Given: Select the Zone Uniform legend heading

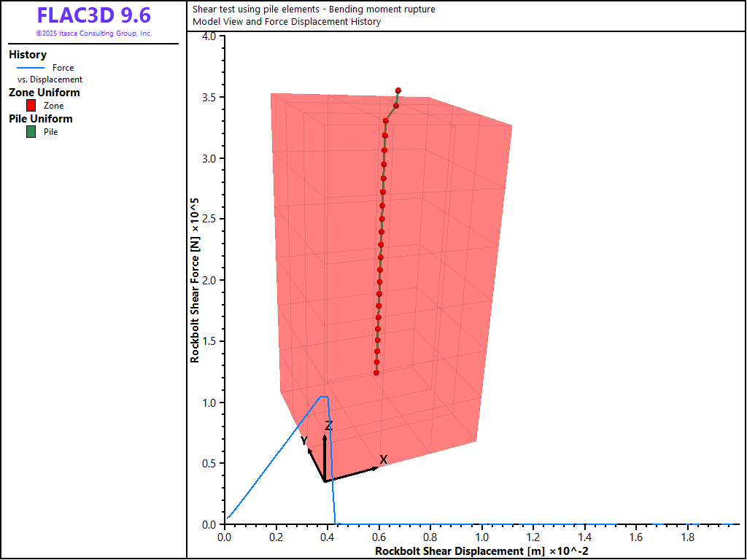Looking at the screenshot, I should (x=44, y=93).
